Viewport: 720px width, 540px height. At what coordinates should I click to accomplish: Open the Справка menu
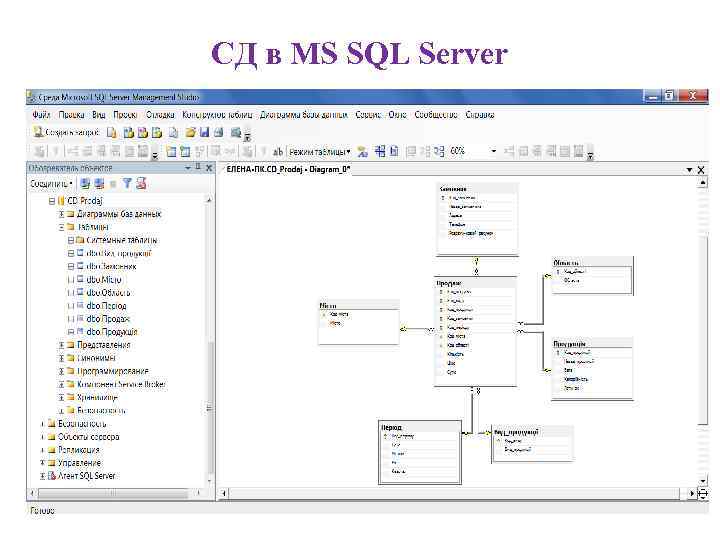pyautogui.click(x=480, y=115)
